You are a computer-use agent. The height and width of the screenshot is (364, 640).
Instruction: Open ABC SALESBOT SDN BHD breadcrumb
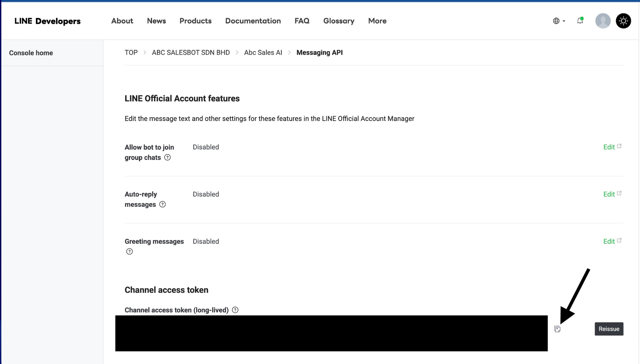click(x=191, y=53)
